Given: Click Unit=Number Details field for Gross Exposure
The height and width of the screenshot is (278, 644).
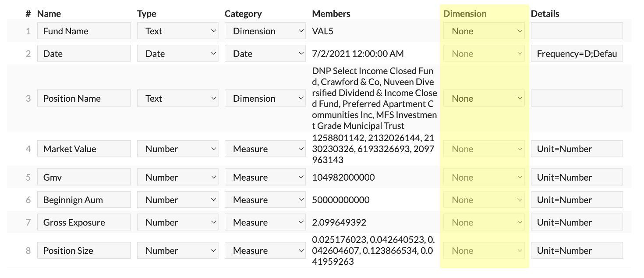Looking at the screenshot, I should coord(577,222).
